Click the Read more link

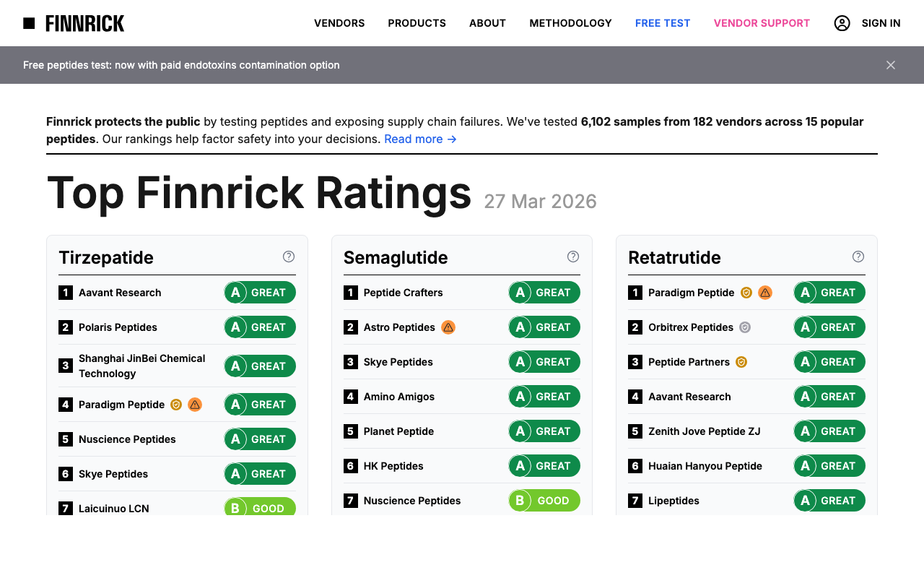pos(420,139)
